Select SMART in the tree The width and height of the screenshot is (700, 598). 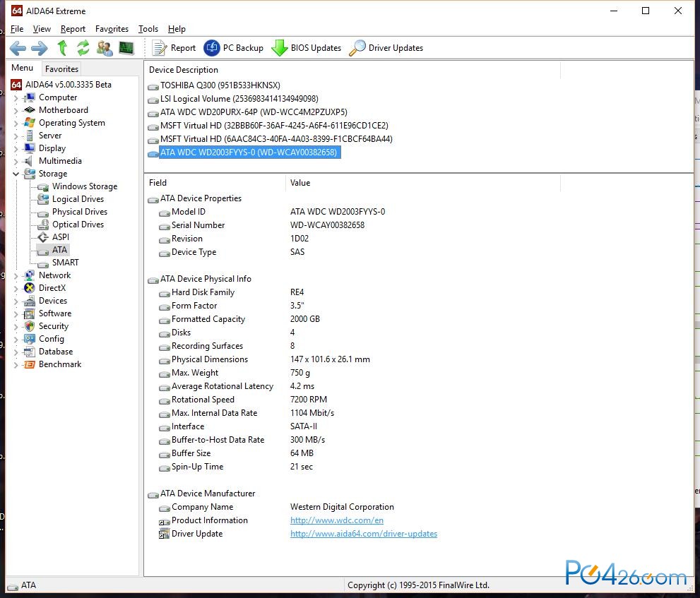65,263
